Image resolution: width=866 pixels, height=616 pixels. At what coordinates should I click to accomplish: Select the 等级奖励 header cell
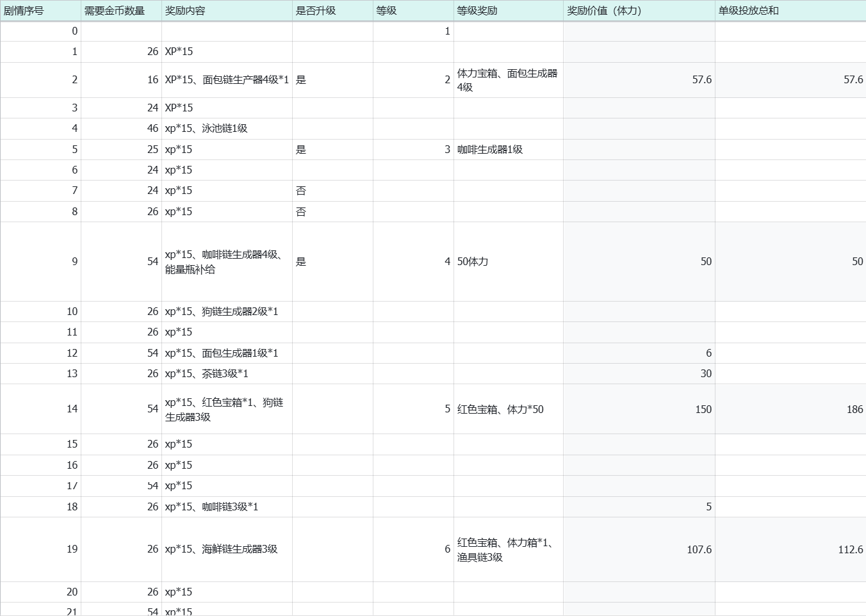pyautogui.click(x=509, y=11)
